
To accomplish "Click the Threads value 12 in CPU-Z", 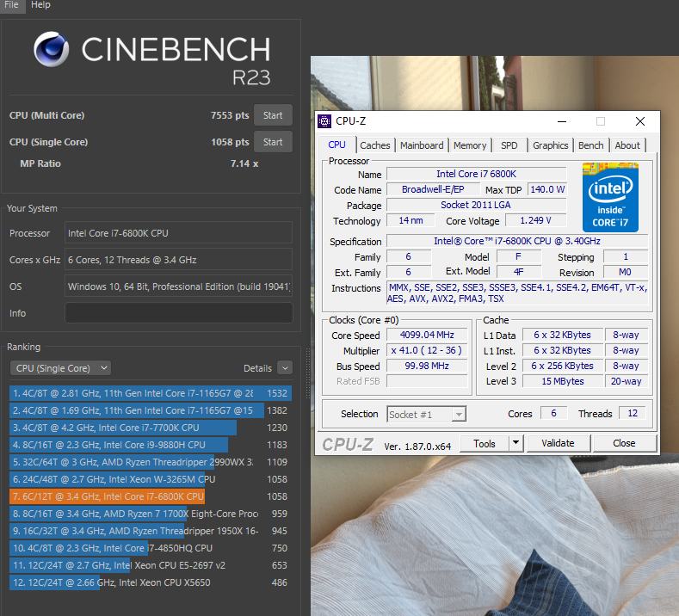I will point(633,414).
